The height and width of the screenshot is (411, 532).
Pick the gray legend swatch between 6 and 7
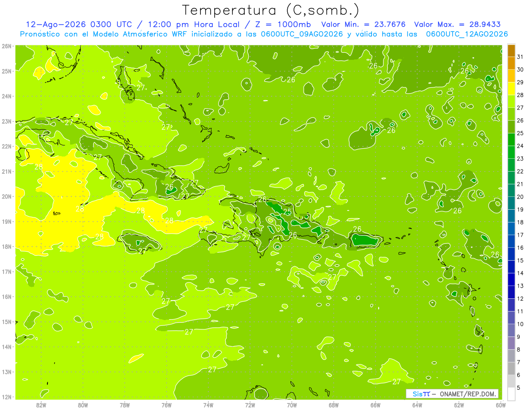(x=511, y=368)
